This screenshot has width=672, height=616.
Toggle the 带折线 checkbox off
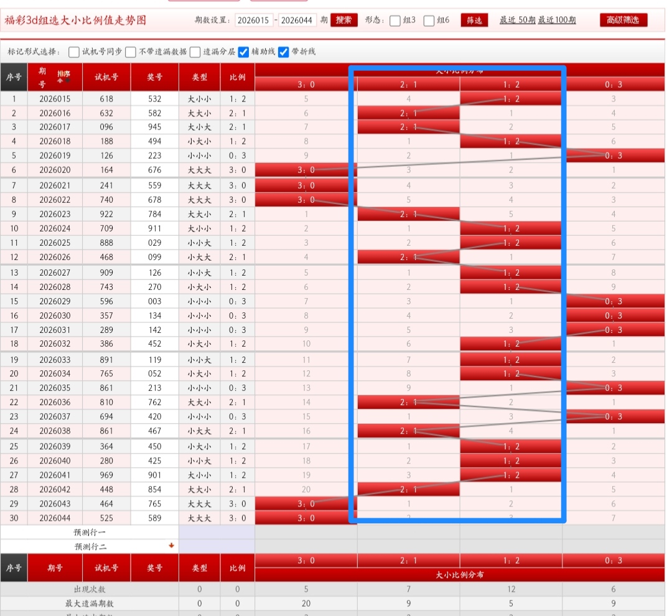[x=284, y=52]
